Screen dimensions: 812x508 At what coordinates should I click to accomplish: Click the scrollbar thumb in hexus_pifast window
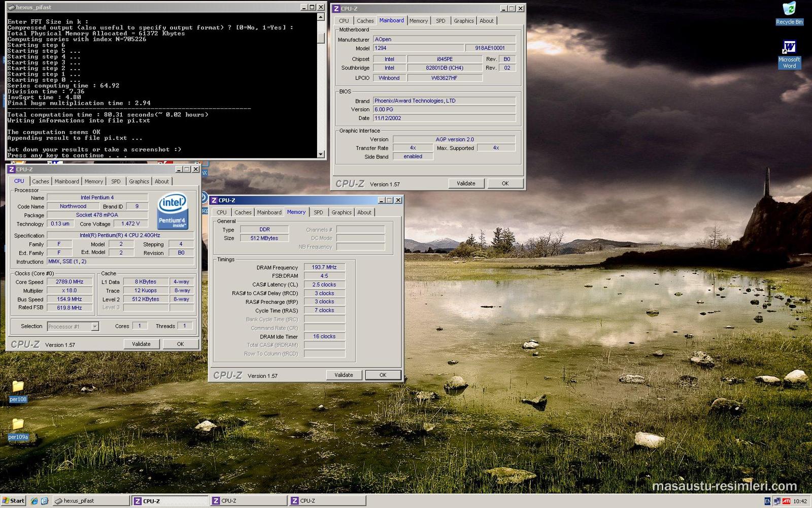tap(321, 39)
